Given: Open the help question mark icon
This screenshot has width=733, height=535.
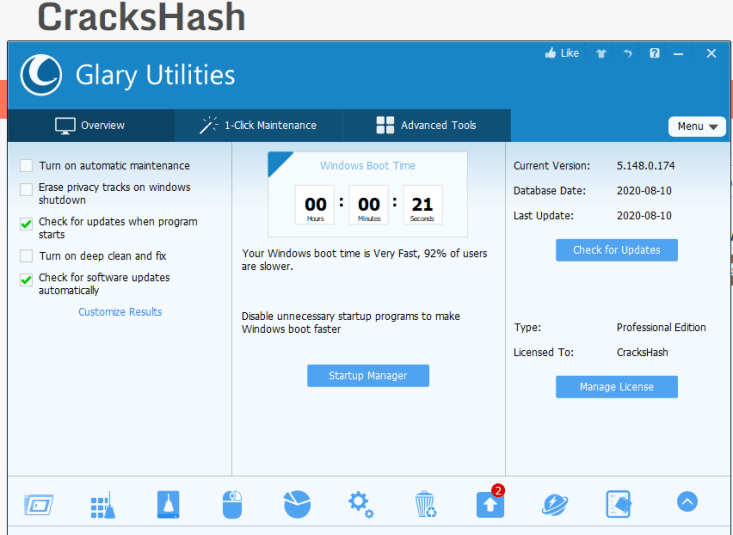Looking at the screenshot, I should [655, 54].
